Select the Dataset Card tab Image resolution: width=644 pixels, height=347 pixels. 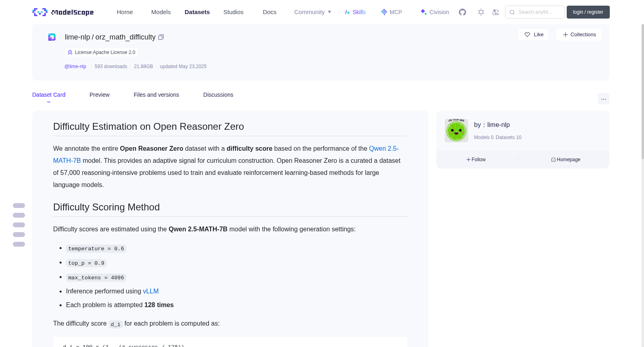pyautogui.click(x=49, y=95)
